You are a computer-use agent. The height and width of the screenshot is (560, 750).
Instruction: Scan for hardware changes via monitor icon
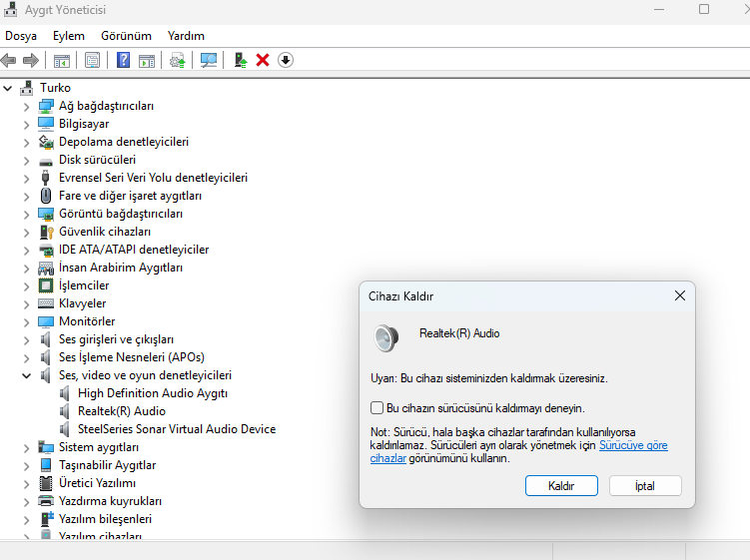pyautogui.click(x=209, y=60)
